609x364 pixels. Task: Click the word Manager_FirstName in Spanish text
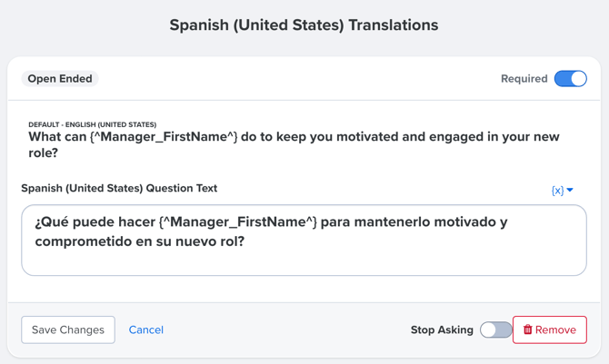coord(238,222)
